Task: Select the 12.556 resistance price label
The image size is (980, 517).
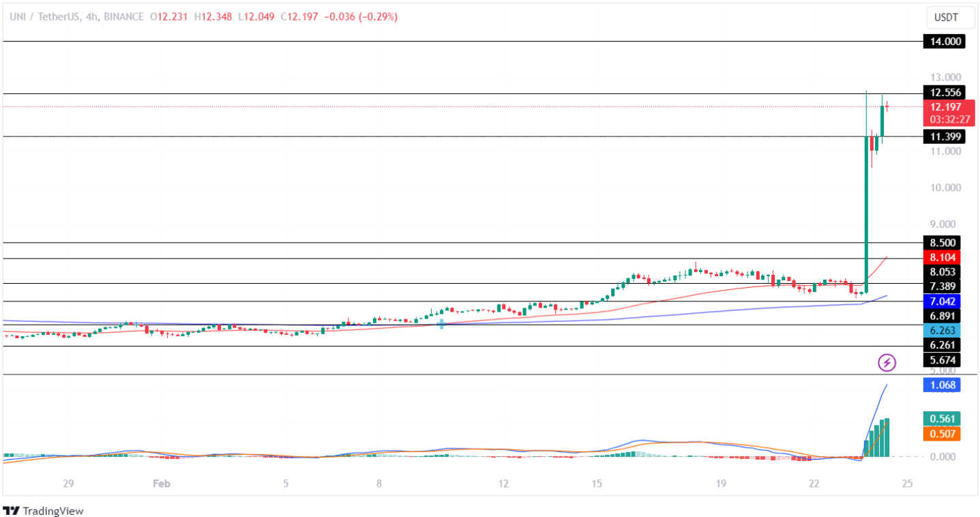Action: 944,93
